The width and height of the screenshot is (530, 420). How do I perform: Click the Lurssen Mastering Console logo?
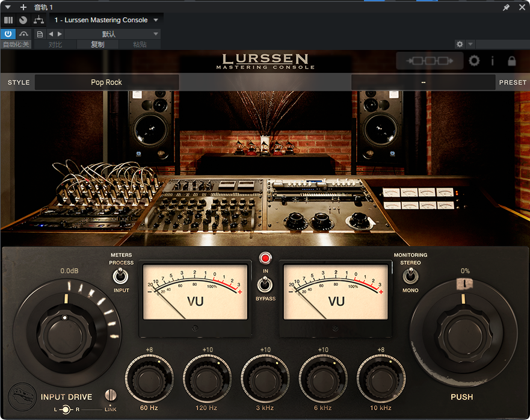point(265,61)
